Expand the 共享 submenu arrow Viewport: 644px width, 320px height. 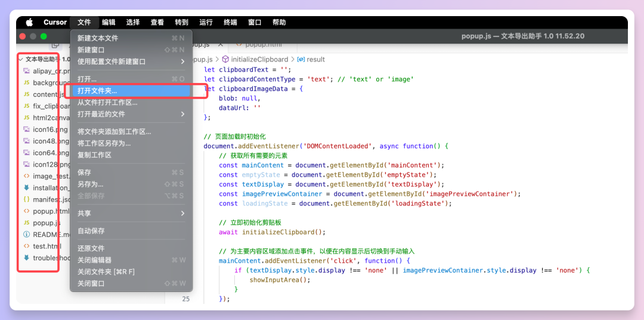point(183,213)
